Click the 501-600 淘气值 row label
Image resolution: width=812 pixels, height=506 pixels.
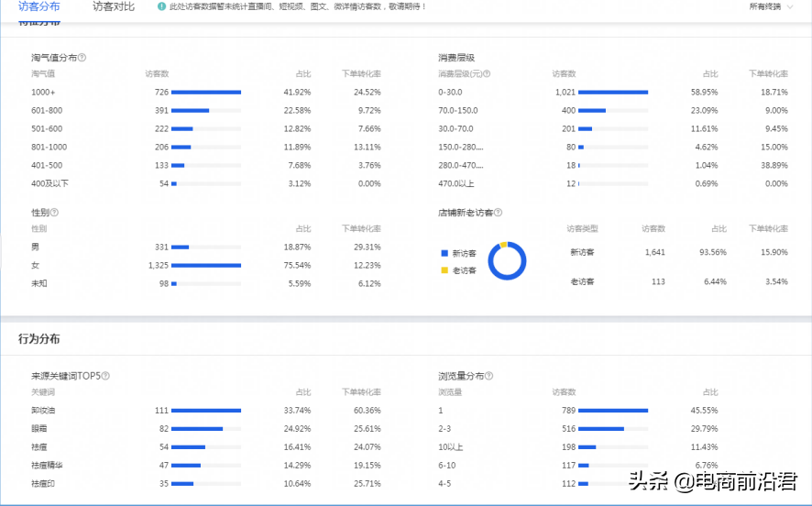point(47,128)
